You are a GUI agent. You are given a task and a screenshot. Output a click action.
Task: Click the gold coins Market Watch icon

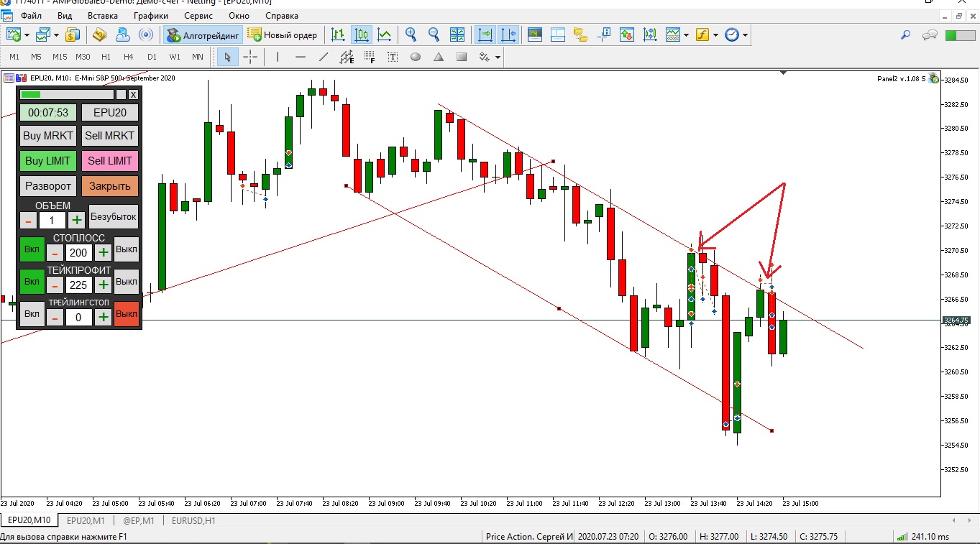click(73, 34)
